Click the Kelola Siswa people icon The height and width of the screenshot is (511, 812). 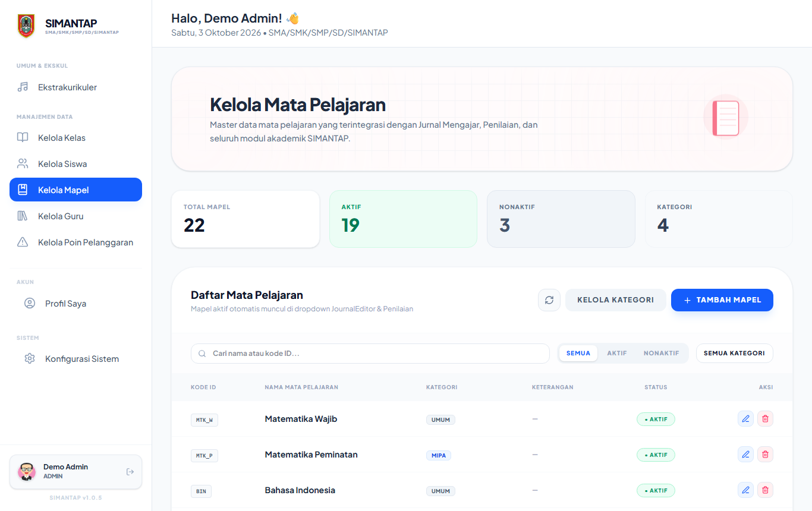(x=23, y=164)
